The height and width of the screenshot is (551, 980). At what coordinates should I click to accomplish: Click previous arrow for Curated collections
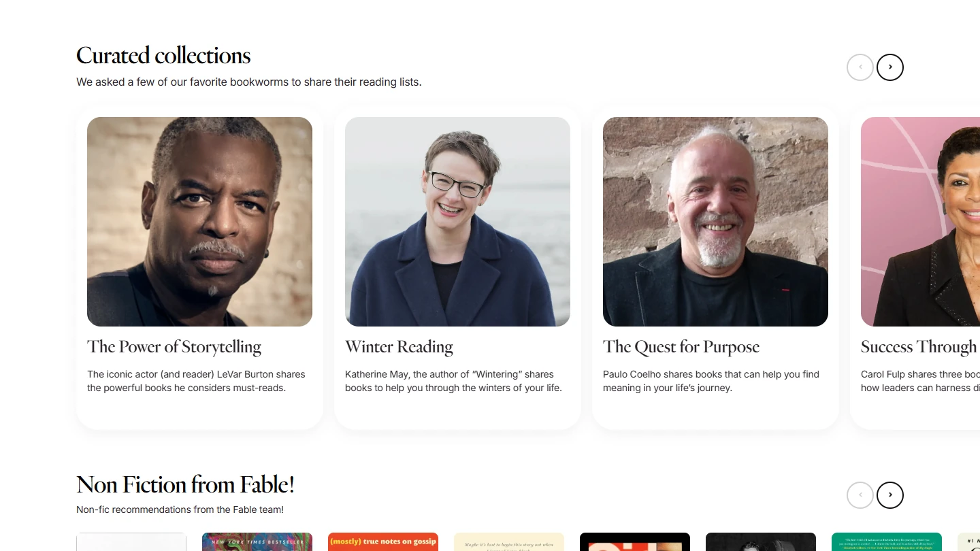point(860,67)
